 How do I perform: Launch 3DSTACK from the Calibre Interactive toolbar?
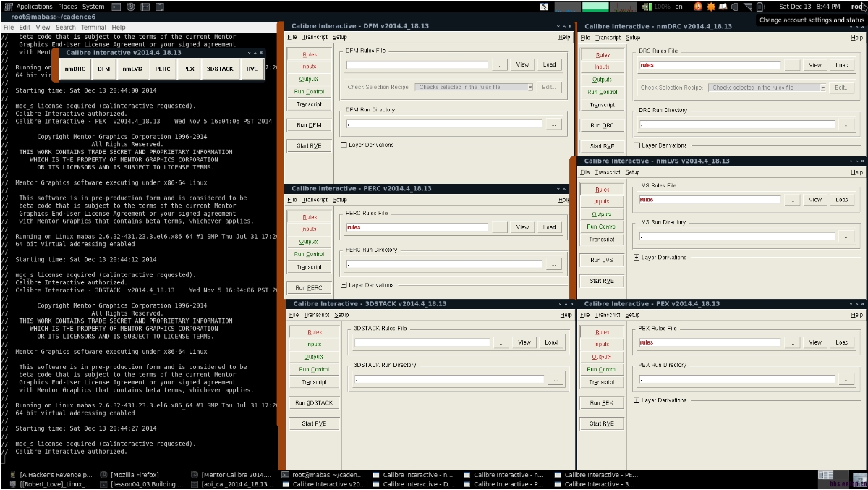(220, 69)
